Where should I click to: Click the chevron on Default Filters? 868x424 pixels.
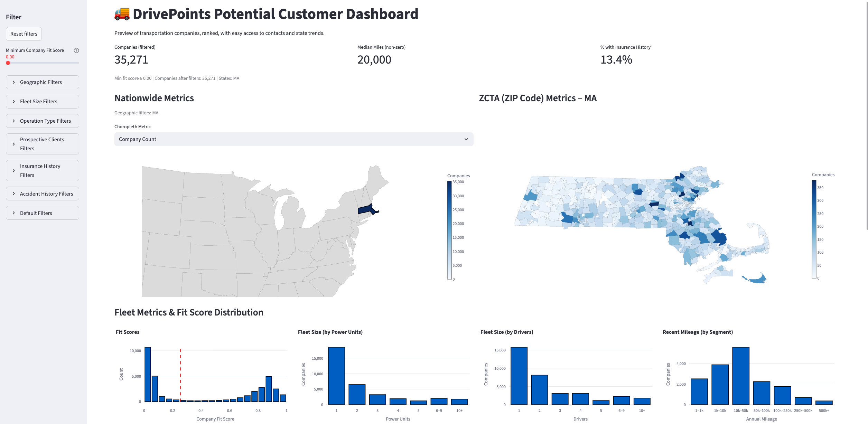click(13, 213)
